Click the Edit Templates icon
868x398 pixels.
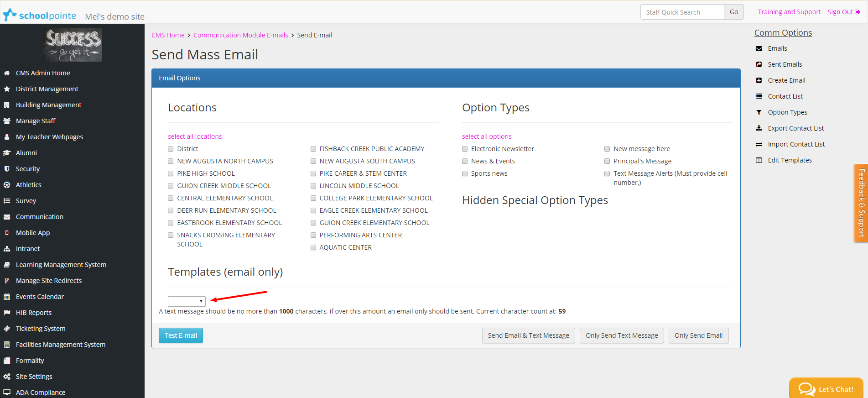(x=759, y=160)
